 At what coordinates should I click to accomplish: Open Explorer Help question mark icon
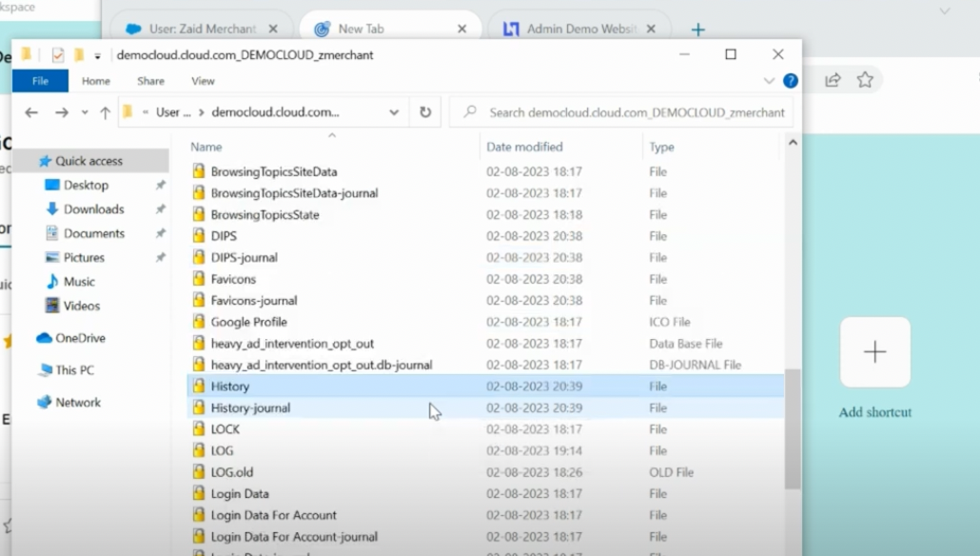click(790, 81)
